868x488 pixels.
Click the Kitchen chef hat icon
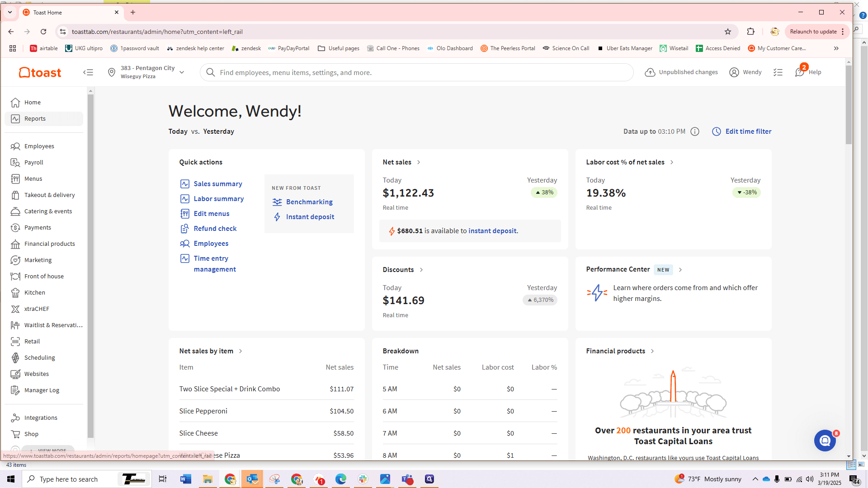point(15,293)
